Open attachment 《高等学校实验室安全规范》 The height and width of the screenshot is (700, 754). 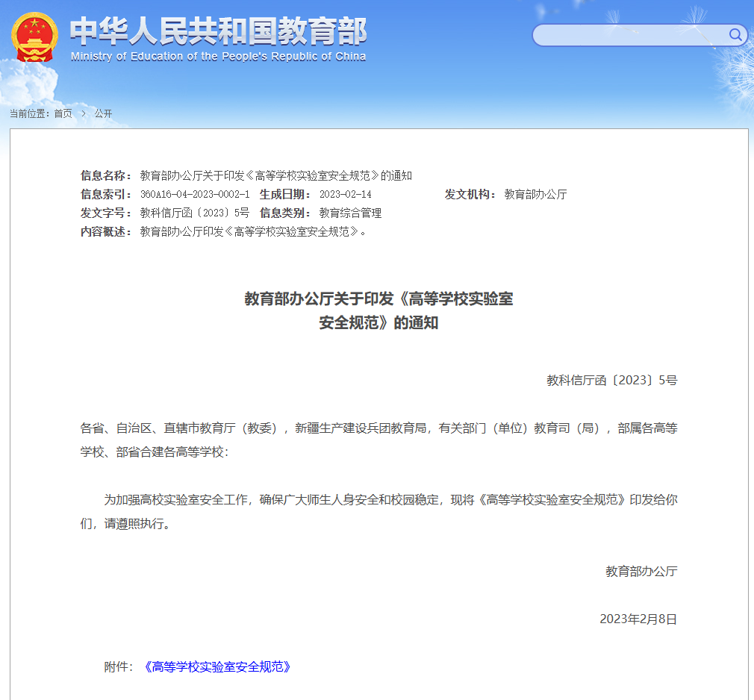pyautogui.click(x=217, y=667)
